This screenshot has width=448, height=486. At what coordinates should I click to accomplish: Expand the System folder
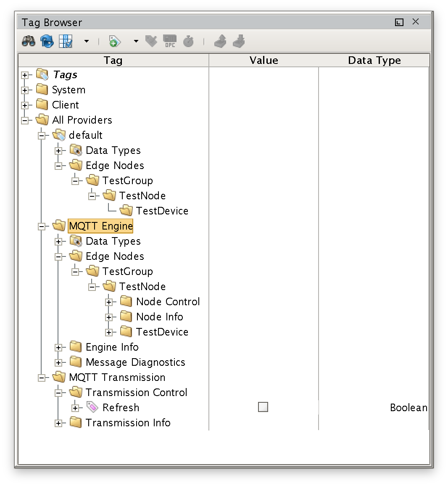click(25, 90)
